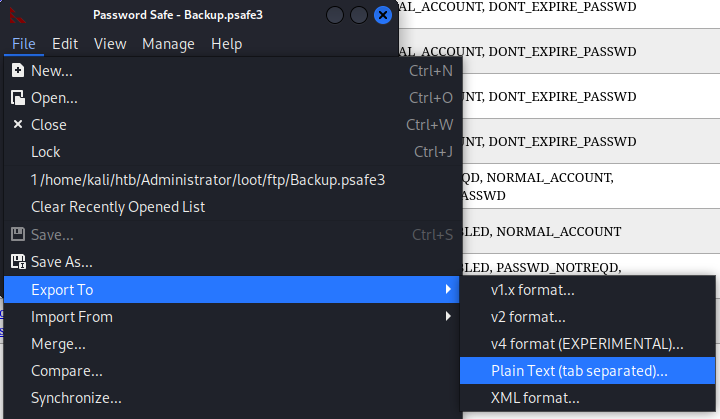The image size is (720, 419).
Task: Open recent file Backup.psafe3 entry
Action: point(231,180)
